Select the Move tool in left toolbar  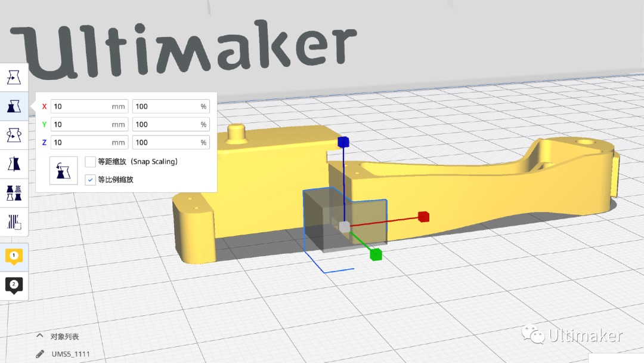click(x=14, y=77)
